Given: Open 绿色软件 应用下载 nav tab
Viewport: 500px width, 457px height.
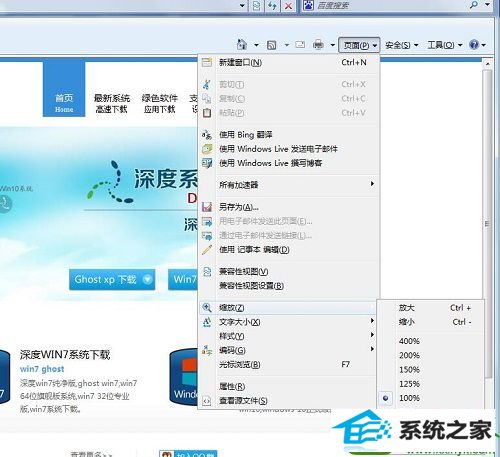Looking at the screenshot, I should pos(160,103).
